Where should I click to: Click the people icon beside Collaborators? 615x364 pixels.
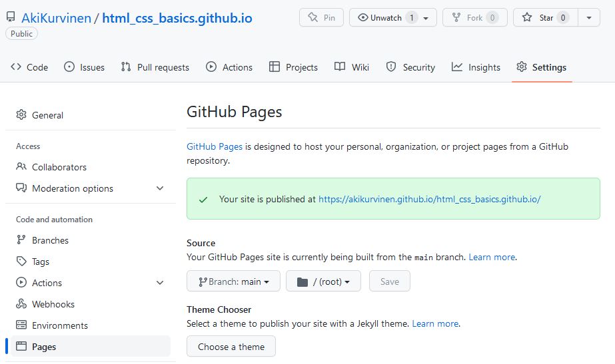[x=21, y=166]
